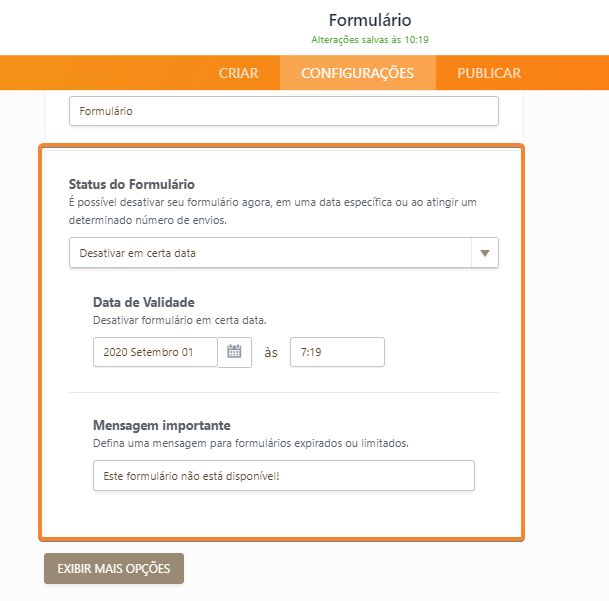
Task: Click the status dropdown arrow
Action: 484,253
